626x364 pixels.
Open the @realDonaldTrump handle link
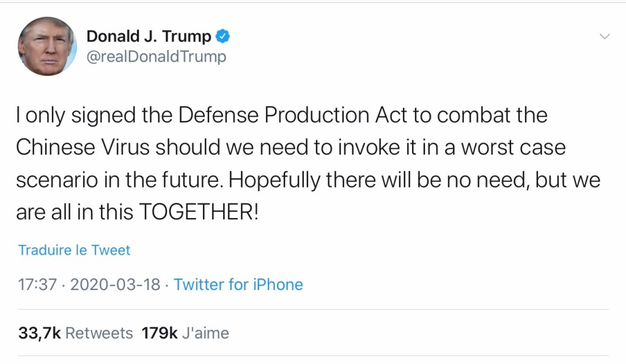coord(156,57)
